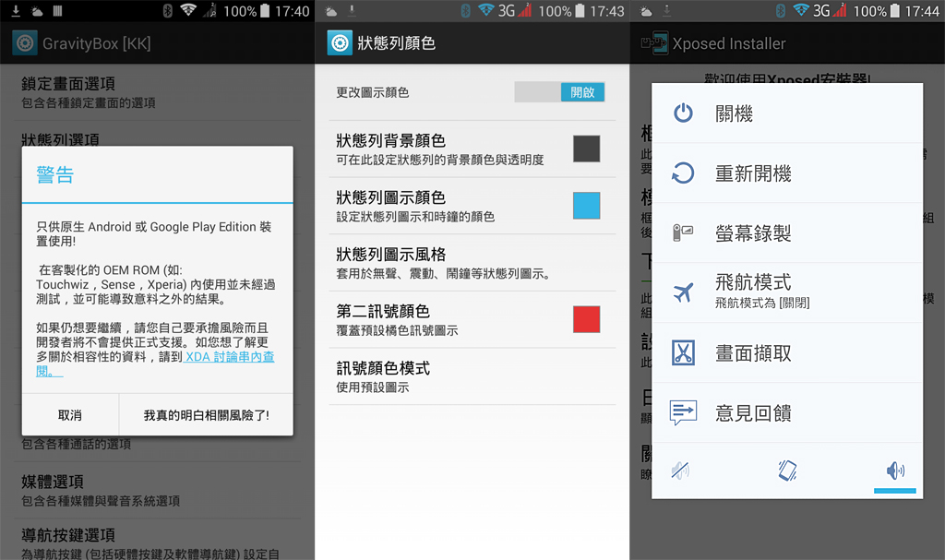Choose 畫面擷取 from the power menu
This screenshot has width=945, height=560.
coord(787,352)
